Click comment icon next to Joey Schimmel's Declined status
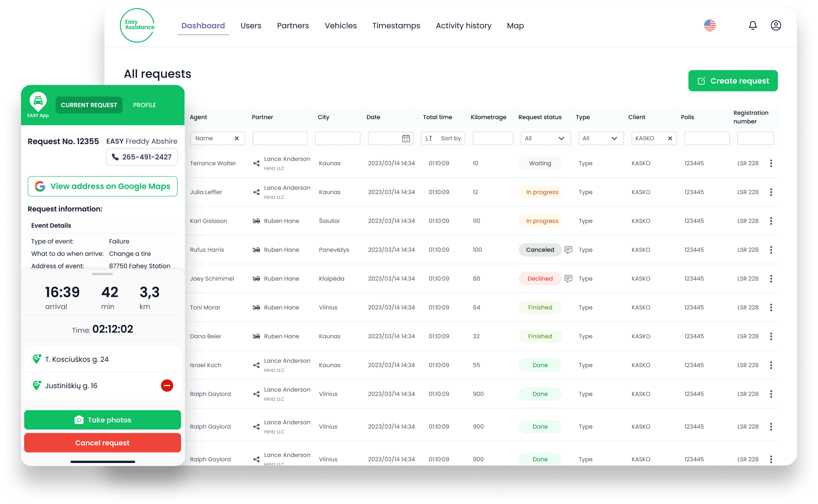 pos(568,279)
